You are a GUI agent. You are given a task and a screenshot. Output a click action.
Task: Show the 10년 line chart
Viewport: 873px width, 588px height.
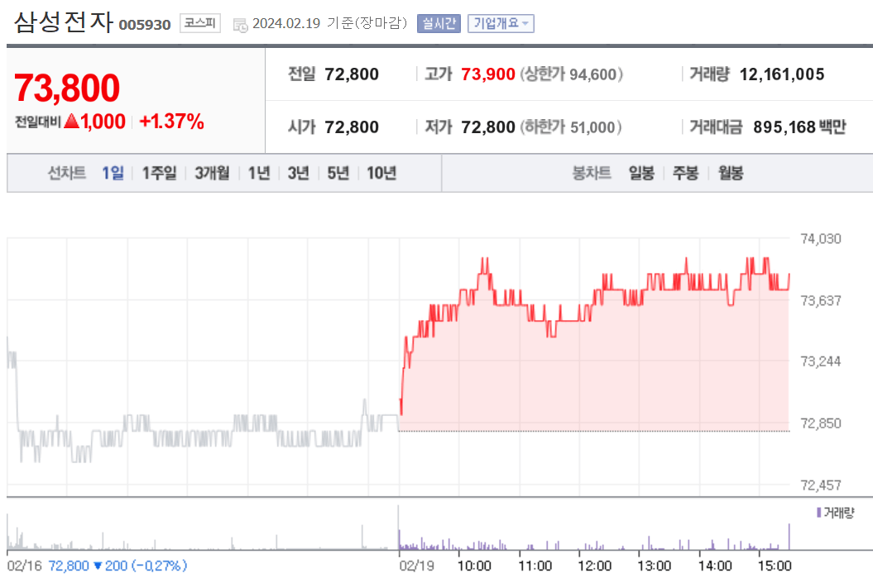(381, 173)
